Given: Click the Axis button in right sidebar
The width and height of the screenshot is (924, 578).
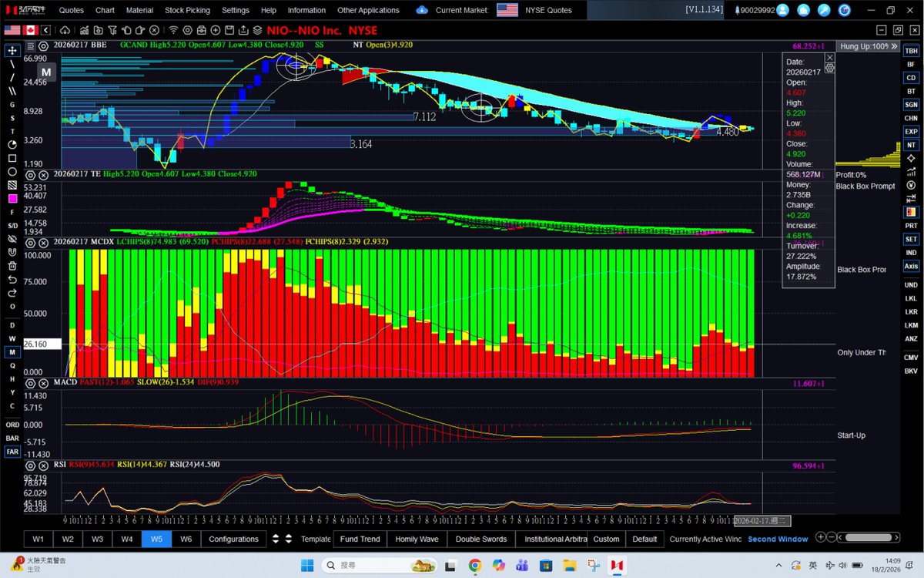Looking at the screenshot, I should pos(911,266).
